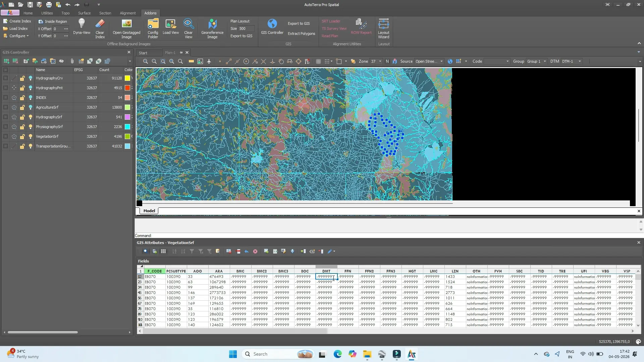Click the yellow ruler icon in map toolbar

pos(191,61)
